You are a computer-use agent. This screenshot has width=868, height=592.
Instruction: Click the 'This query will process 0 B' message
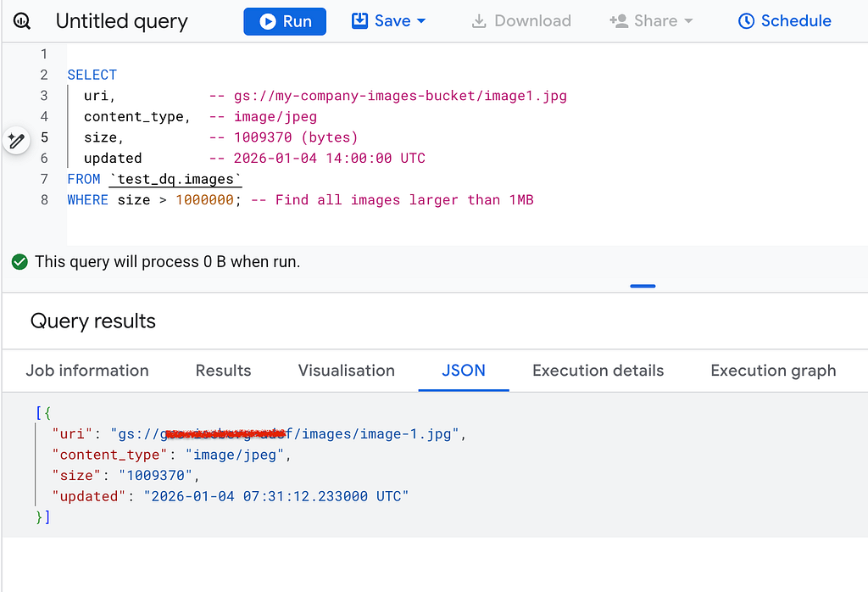pyautogui.click(x=167, y=261)
